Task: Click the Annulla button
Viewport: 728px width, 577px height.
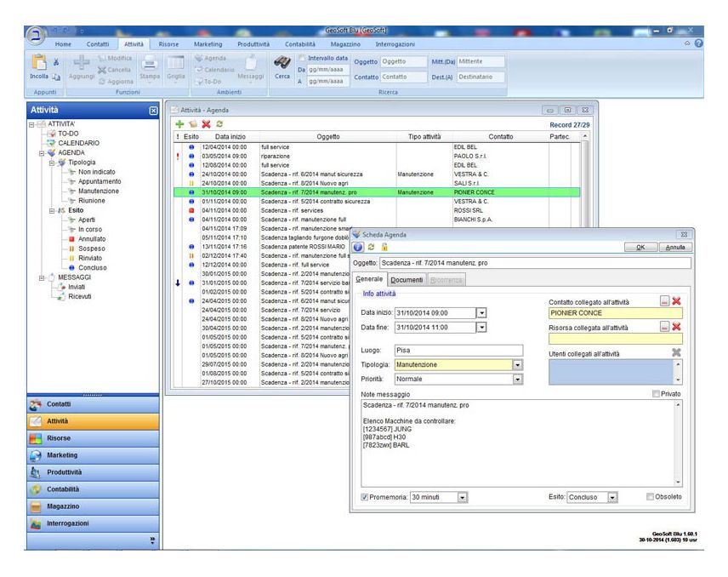Action: coord(675,247)
